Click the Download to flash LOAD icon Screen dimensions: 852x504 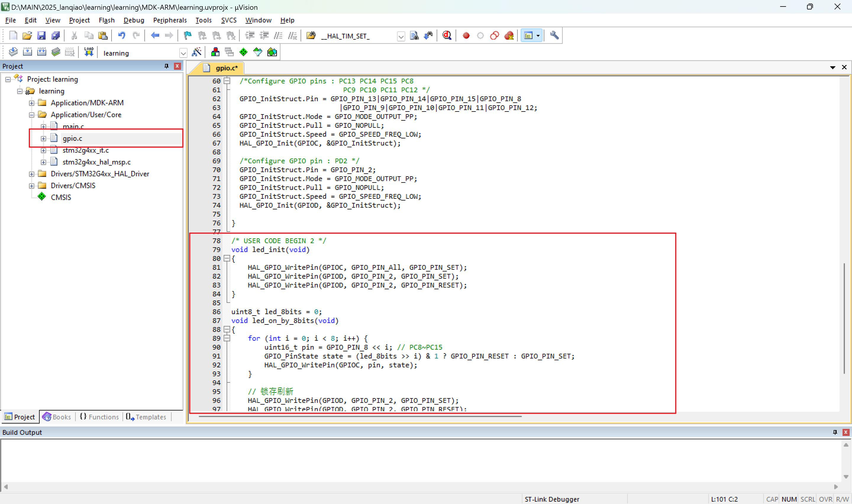point(89,52)
